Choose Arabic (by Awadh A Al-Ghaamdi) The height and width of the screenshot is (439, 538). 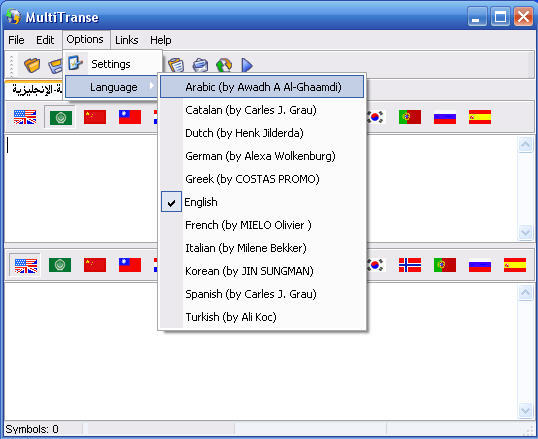[x=262, y=87]
